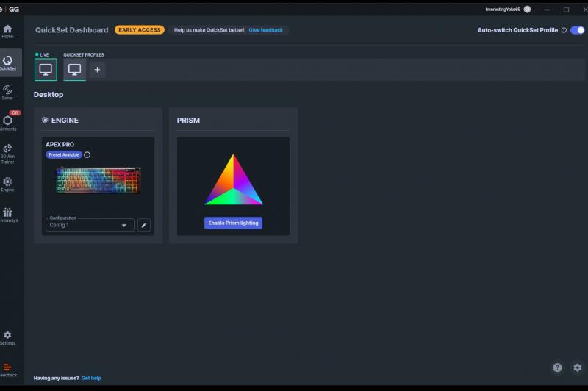Click the EARLY ACCESS badge
This screenshot has width=588, height=391.
point(140,30)
